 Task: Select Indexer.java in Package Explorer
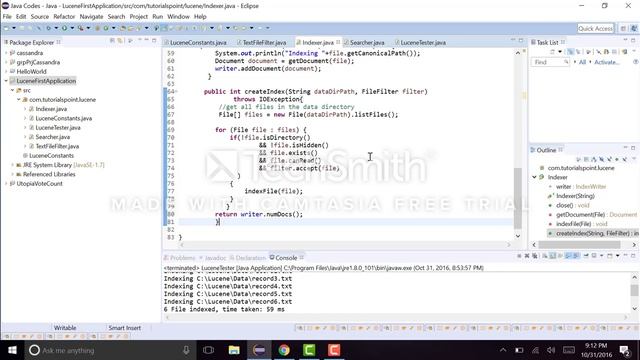[51, 109]
